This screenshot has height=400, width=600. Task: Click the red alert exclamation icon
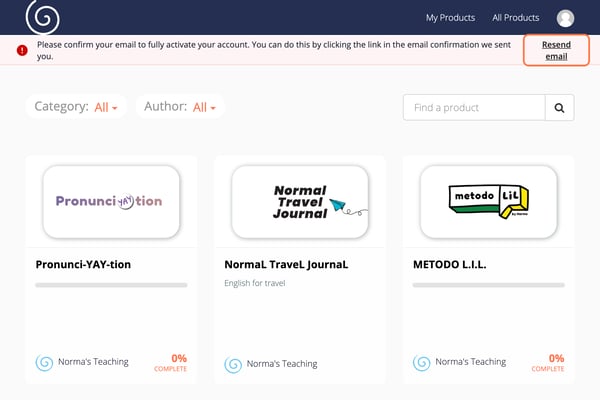tap(22, 50)
